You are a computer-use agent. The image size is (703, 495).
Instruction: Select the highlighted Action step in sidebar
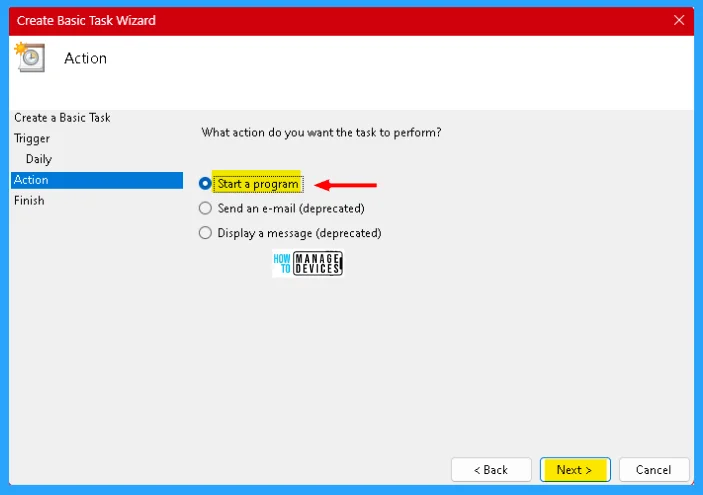coord(97,180)
